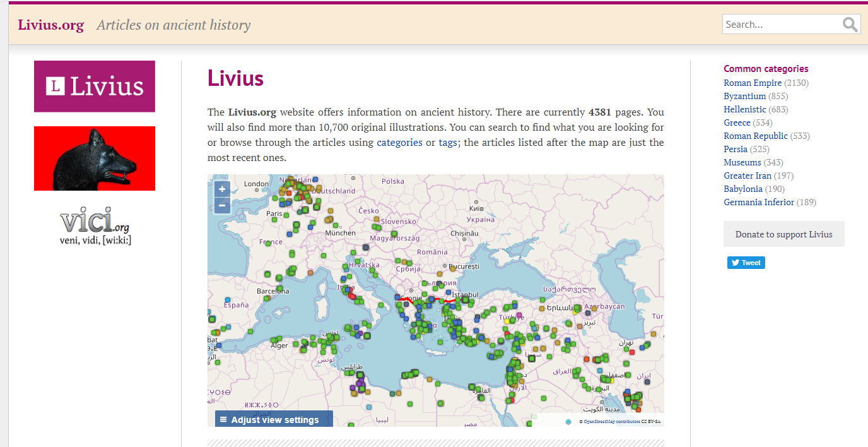
Task: Open the Hellenistic category
Action: click(x=745, y=109)
